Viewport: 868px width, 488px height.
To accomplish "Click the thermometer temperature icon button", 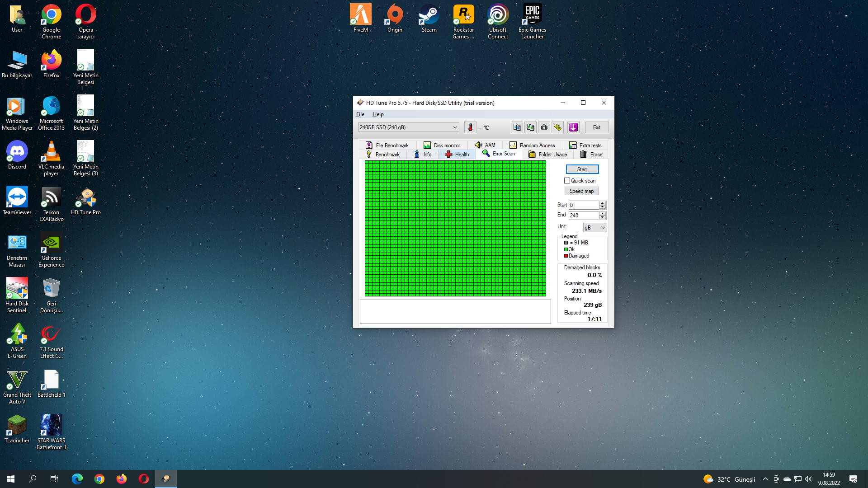I will click(470, 127).
